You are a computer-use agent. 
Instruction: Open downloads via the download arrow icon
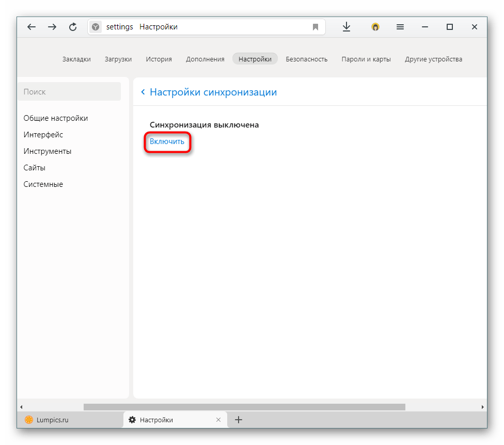pos(346,27)
